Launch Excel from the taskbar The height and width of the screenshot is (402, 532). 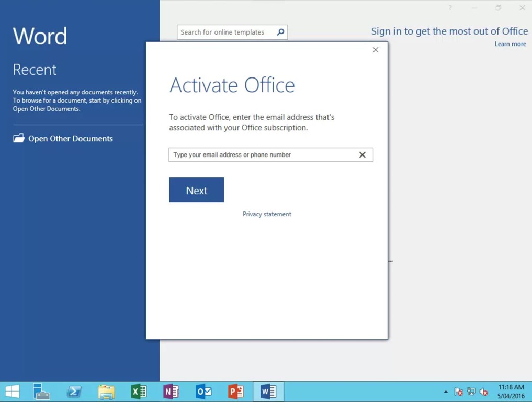(139, 391)
